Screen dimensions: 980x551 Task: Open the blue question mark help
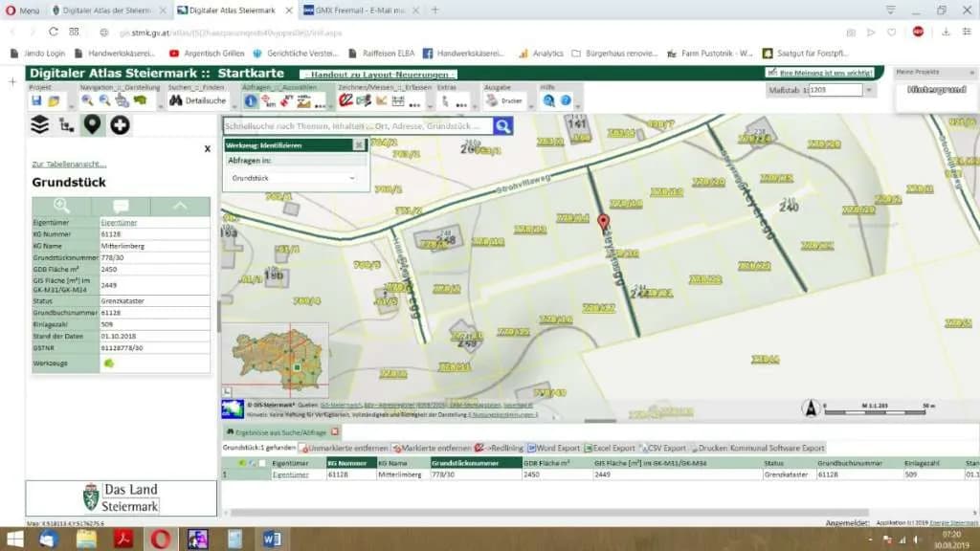[x=565, y=99]
